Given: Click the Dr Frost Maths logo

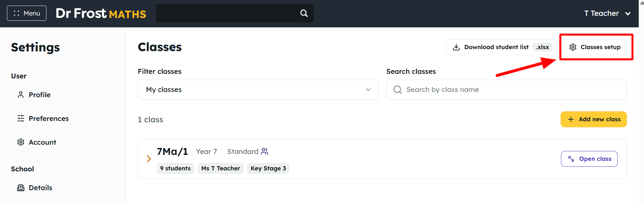Looking at the screenshot, I should point(101,14).
